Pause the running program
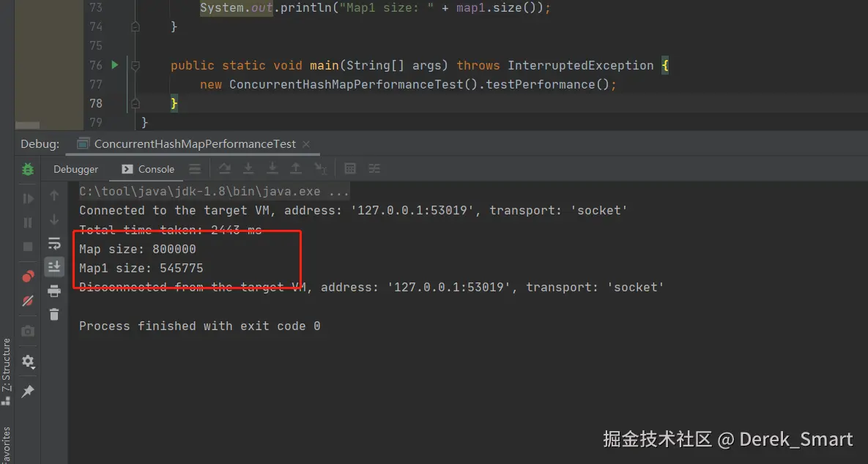Image resolution: width=868 pixels, height=464 pixels. (27, 223)
